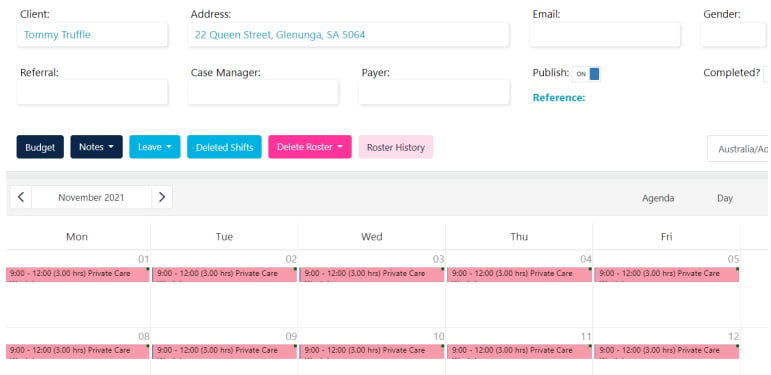This screenshot has width=771, height=375.
Task: Click the Wed column header
Action: 372,237
